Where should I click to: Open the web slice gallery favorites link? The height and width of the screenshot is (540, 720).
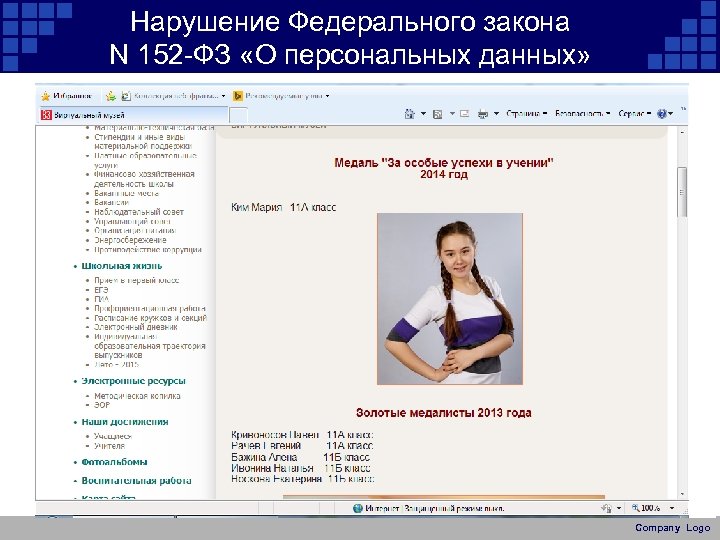(x=174, y=96)
